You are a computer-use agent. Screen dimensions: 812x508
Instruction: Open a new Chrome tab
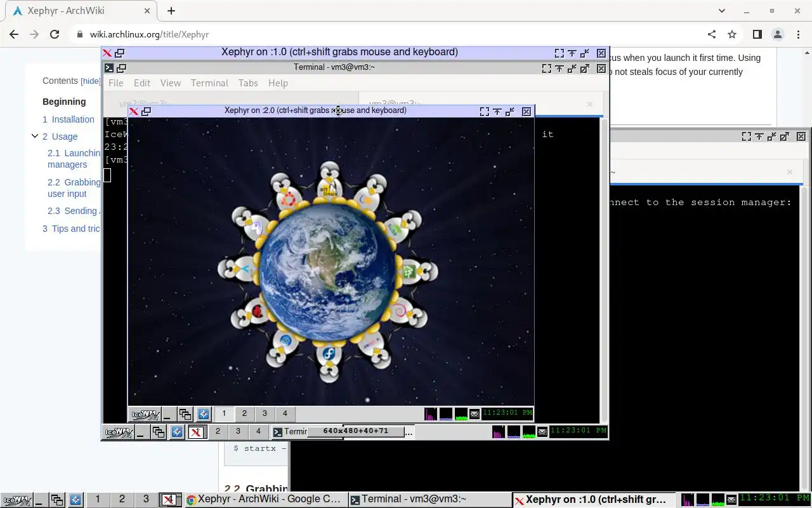pos(171,11)
